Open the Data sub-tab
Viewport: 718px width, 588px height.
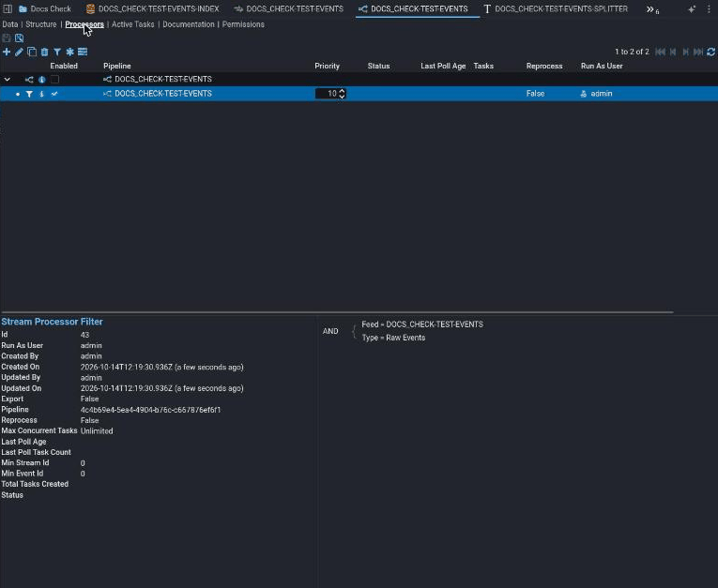[10, 24]
